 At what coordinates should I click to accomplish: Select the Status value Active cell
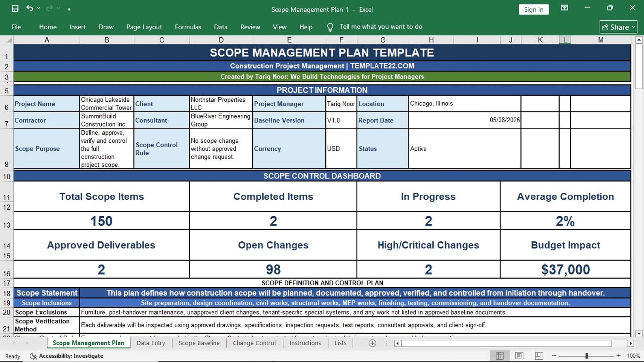pyautogui.click(x=465, y=148)
